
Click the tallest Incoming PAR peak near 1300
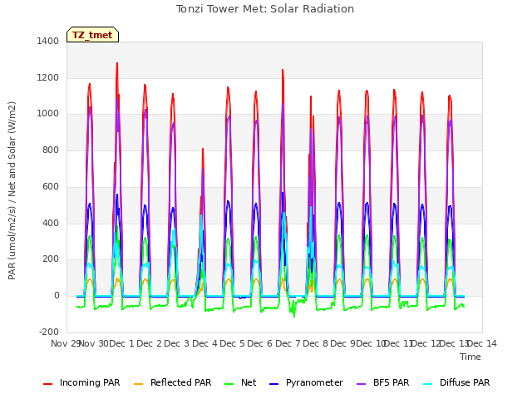coord(117,63)
